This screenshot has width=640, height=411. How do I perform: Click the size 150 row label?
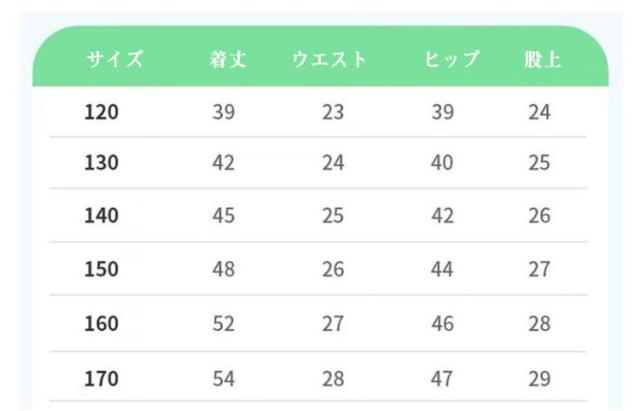(x=102, y=269)
